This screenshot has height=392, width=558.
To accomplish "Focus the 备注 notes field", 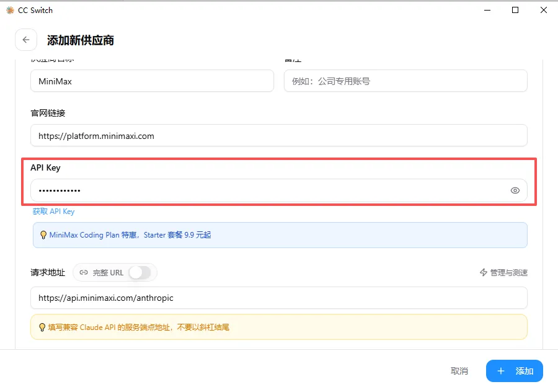I will (x=405, y=81).
